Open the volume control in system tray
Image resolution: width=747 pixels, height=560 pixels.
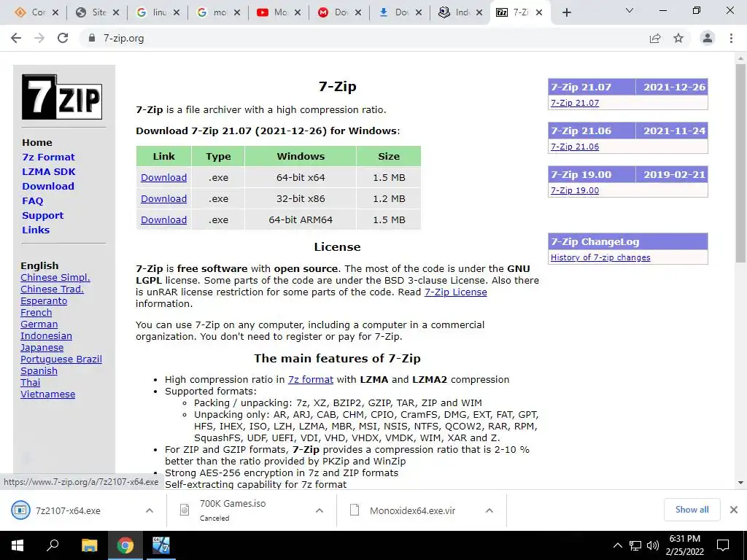click(653, 545)
